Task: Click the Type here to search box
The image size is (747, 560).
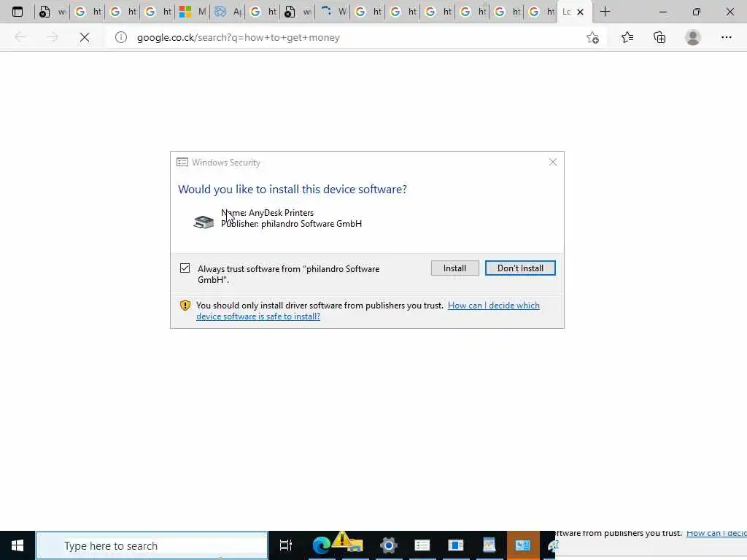Action: [x=152, y=545]
